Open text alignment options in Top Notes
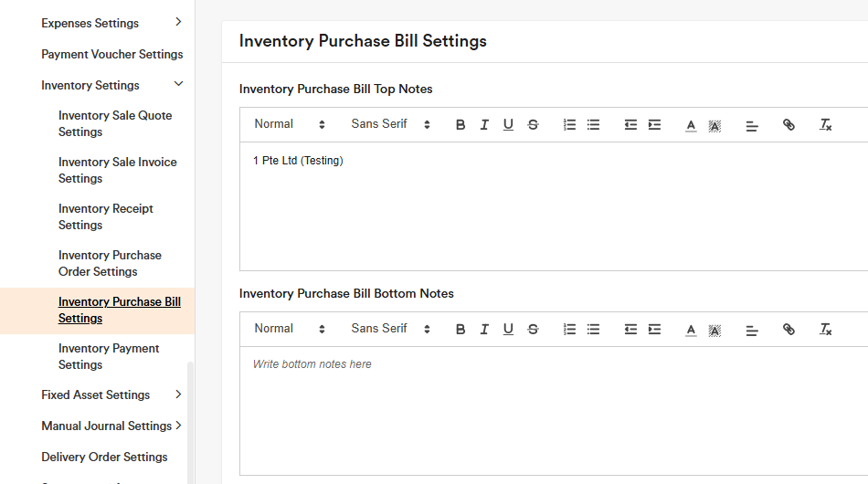This screenshot has height=484, width=868. 752,125
